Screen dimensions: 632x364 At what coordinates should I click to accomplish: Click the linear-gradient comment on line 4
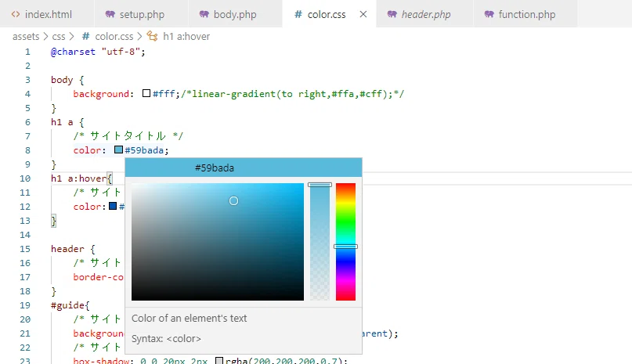pyautogui.click(x=292, y=94)
